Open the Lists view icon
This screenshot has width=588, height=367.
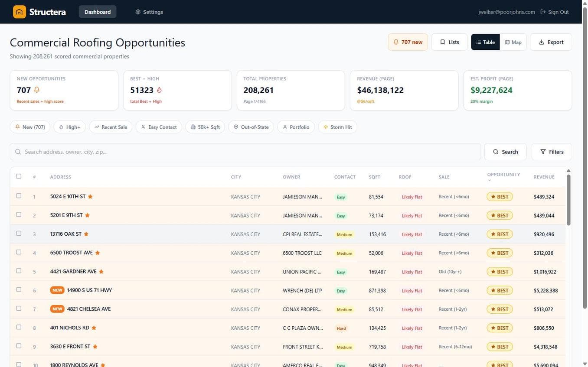coord(442,42)
